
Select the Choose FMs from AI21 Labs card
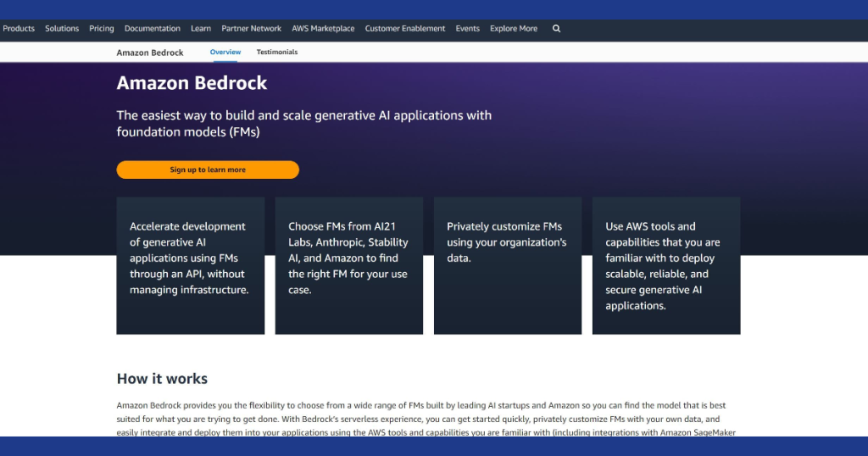tap(349, 265)
